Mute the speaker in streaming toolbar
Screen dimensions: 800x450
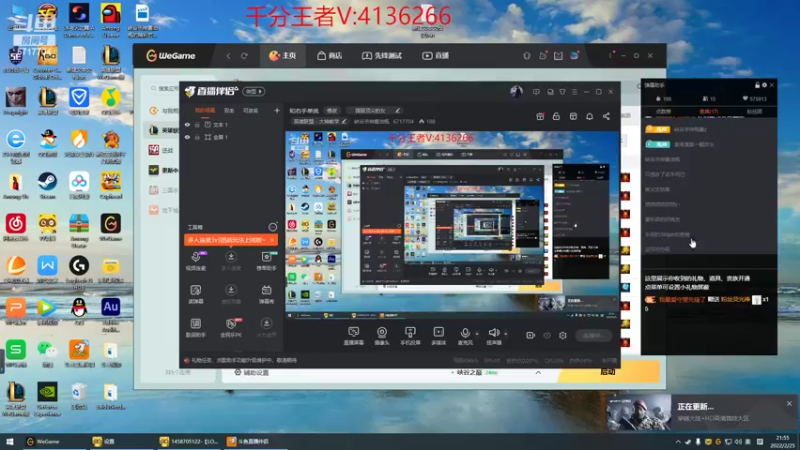pos(493,336)
